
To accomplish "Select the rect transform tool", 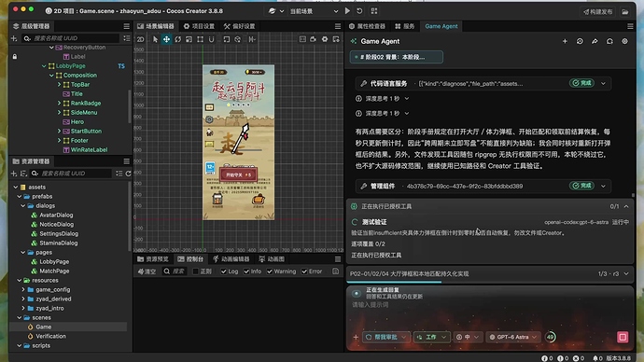I will point(200,39).
